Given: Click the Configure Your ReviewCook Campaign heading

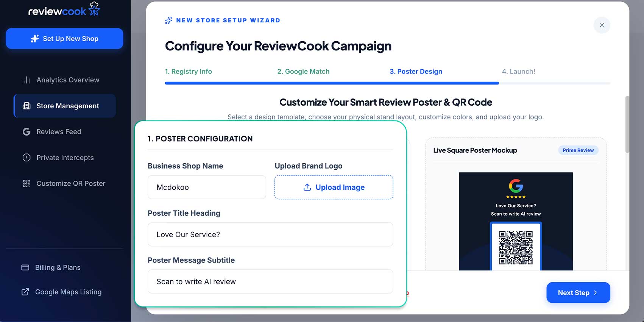Looking at the screenshot, I should click(x=278, y=46).
